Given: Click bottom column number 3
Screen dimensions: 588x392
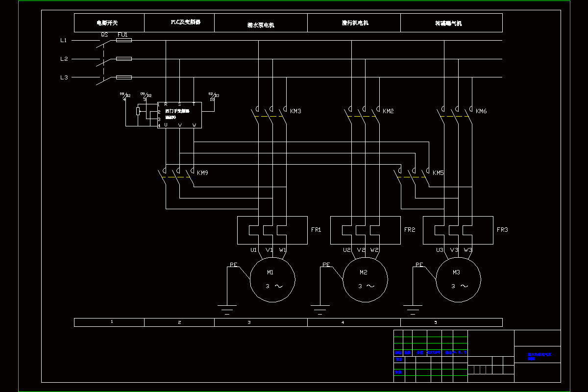Looking at the screenshot, I should point(249,322).
